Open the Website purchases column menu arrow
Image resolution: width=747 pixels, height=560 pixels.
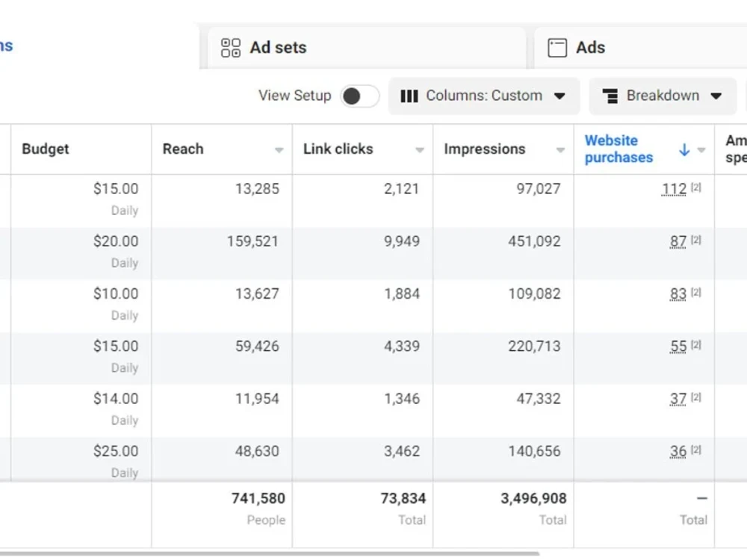701,150
